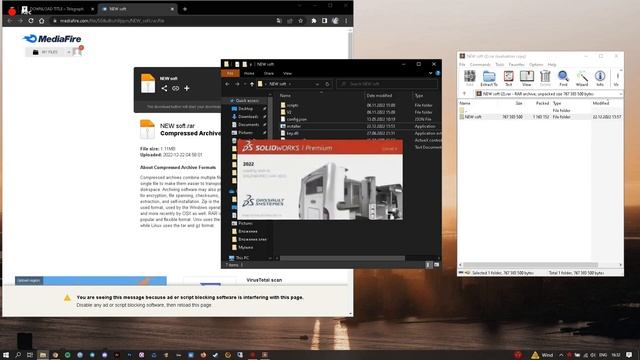Expand the Explorer address history dropdown
Viewport: 640px width, 360px height.
tap(317, 84)
